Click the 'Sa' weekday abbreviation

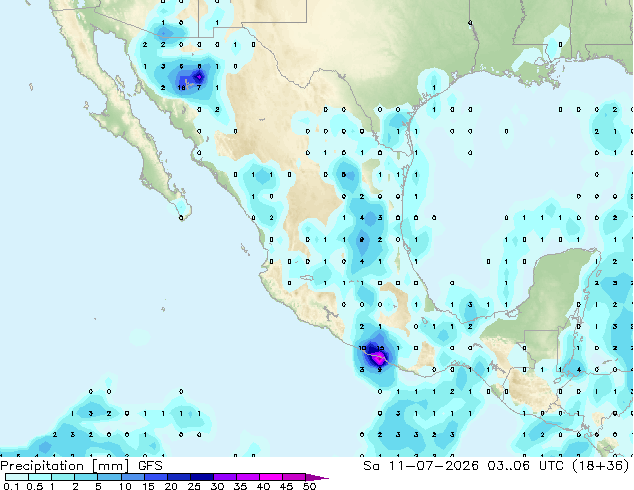tap(371, 466)
